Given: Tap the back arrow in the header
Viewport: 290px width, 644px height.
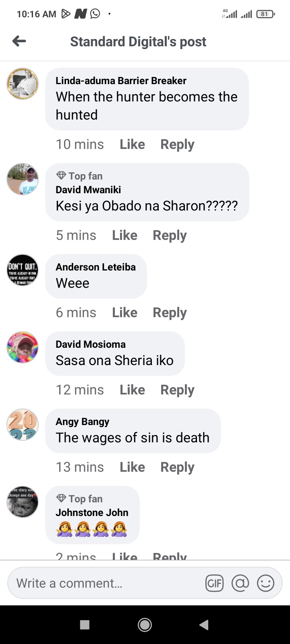Looking at the screenshot, I should tap(19, 41).
